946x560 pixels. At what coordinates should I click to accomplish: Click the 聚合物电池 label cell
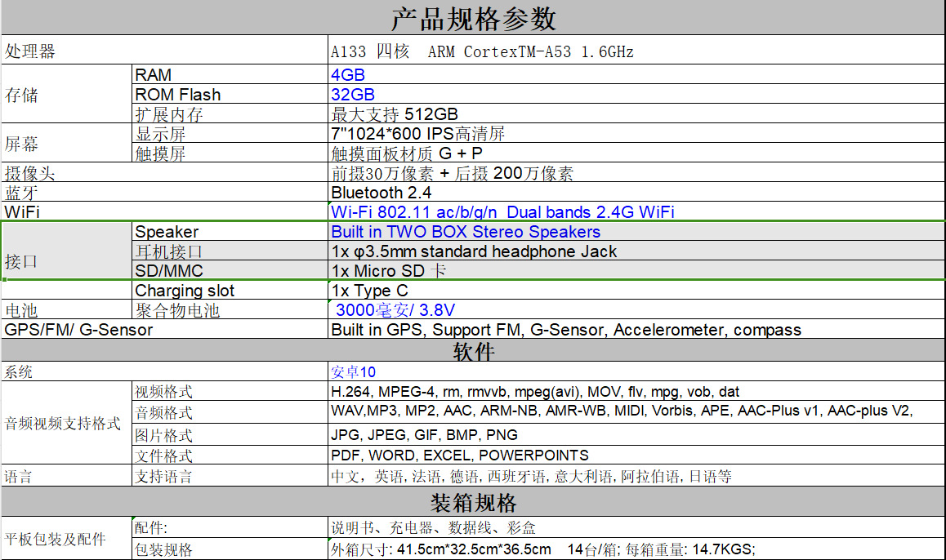(230, 309)
